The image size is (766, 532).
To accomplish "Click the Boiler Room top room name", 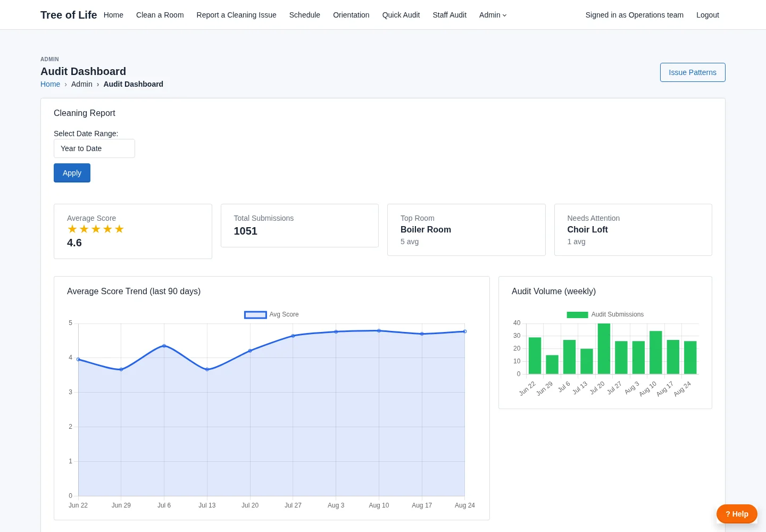I will pyautogui.click(x=426, y=229).
